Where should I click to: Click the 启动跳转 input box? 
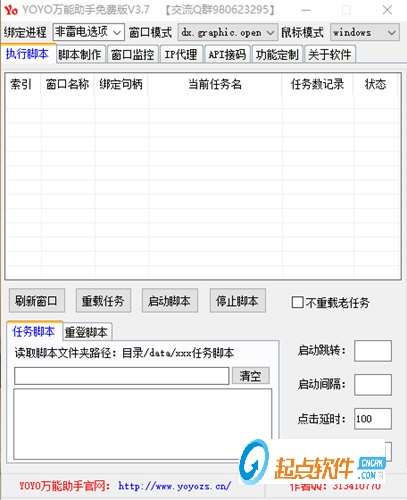(373, 351)
